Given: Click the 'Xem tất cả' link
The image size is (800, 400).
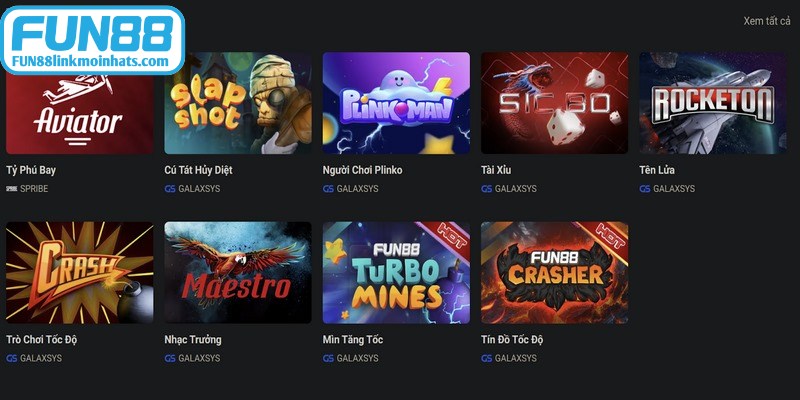Looking at the screenshot, I should click(x=767, y=21).
